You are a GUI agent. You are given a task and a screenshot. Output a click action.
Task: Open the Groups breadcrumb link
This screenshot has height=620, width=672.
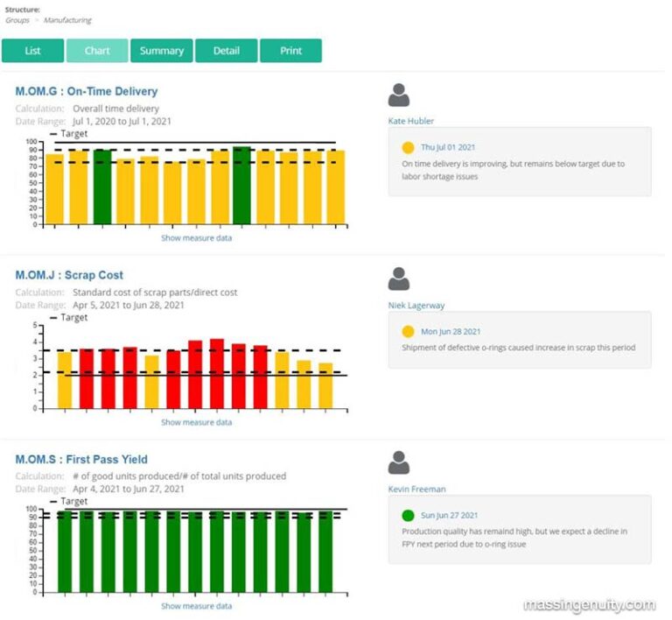(17, 20)
